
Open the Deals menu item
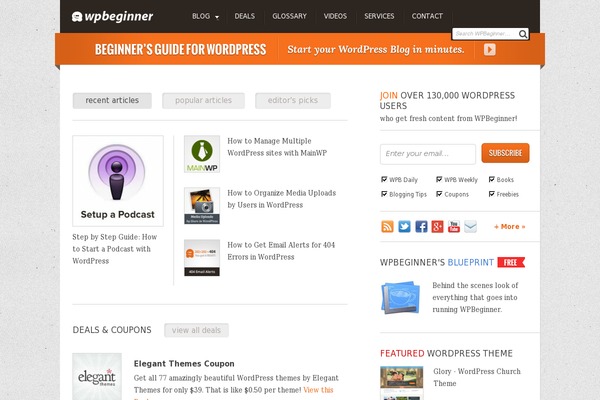coord(245,16)
